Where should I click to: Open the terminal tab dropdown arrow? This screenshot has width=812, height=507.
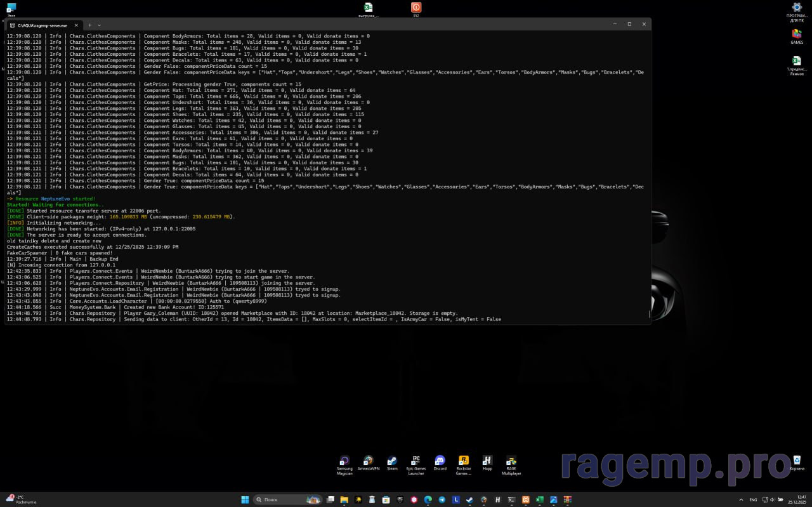coord(99,25)
